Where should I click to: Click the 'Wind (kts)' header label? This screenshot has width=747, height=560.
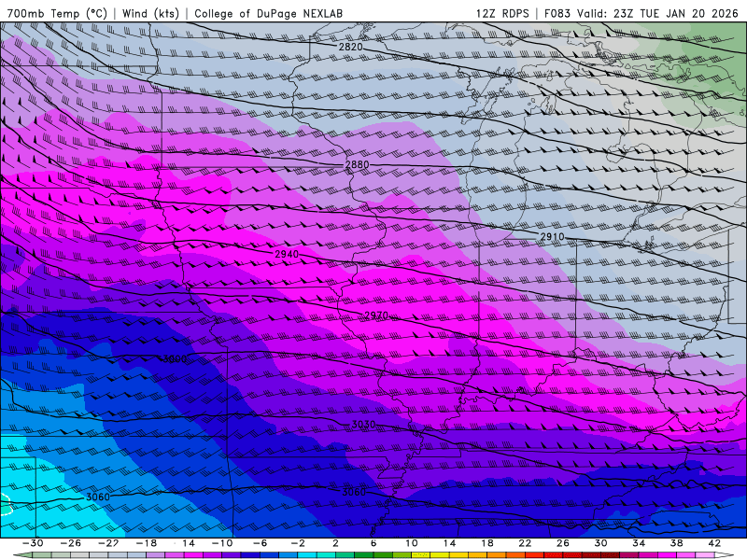pyautogui.click(x=150, y=13)
